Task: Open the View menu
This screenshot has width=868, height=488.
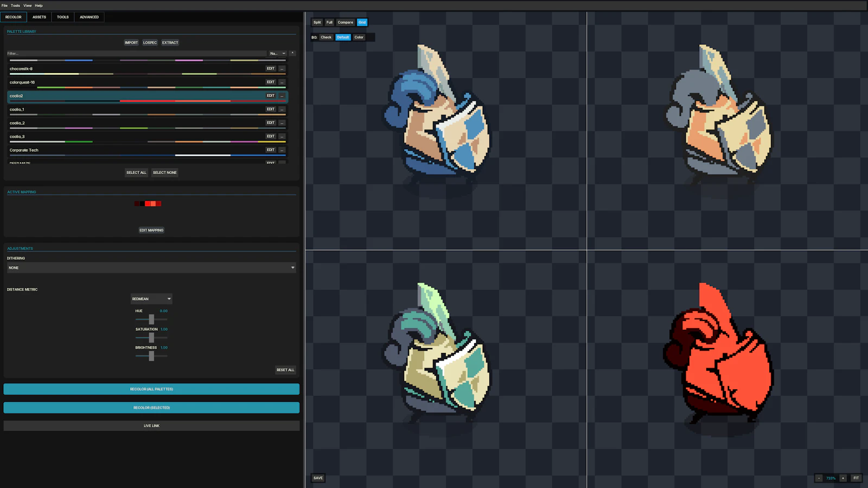Action: (27, 5)
